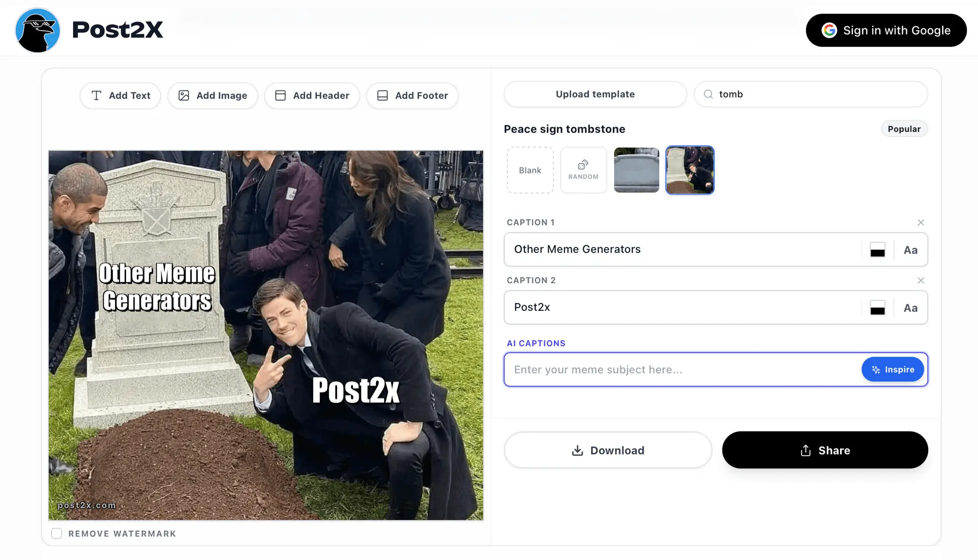Click the Inspire button

892,370
